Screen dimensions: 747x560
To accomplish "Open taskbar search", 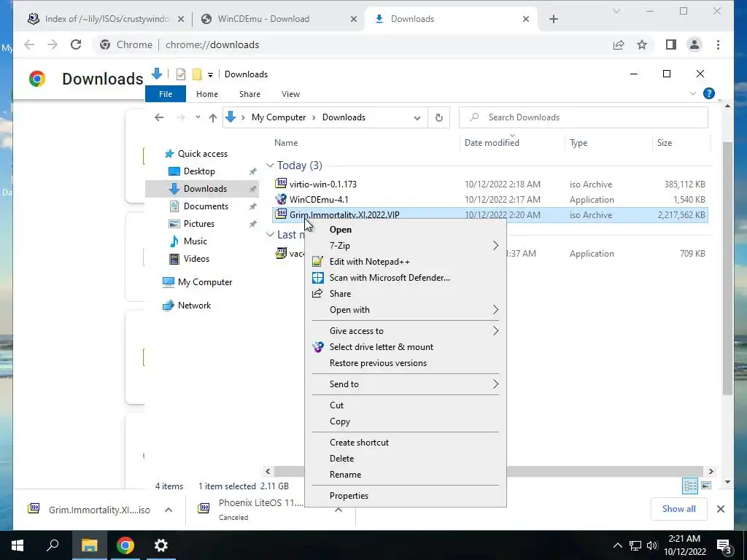I will pos(53,545).
